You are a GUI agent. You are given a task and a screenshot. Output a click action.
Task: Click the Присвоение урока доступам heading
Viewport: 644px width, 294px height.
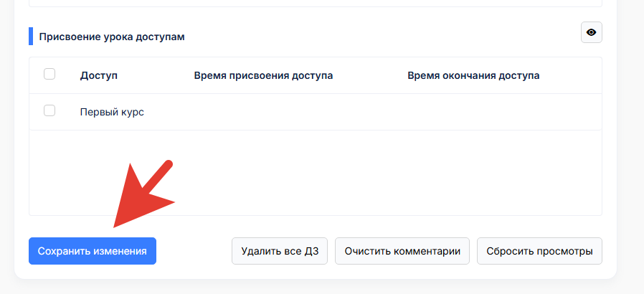pos(112,37)
